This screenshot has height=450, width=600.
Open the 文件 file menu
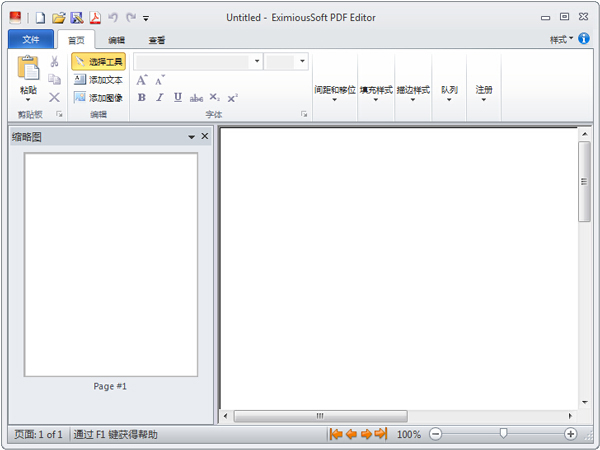click(x=31, y=39)
